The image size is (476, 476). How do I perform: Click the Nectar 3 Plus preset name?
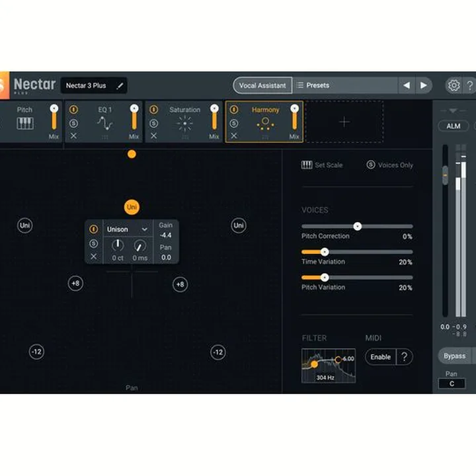point(86,86)
